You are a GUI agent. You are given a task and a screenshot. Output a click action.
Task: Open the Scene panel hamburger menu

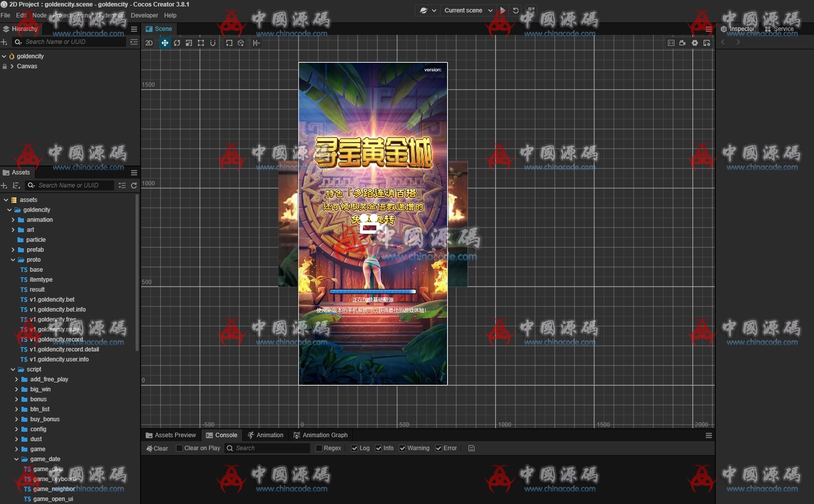click(709, 29)
